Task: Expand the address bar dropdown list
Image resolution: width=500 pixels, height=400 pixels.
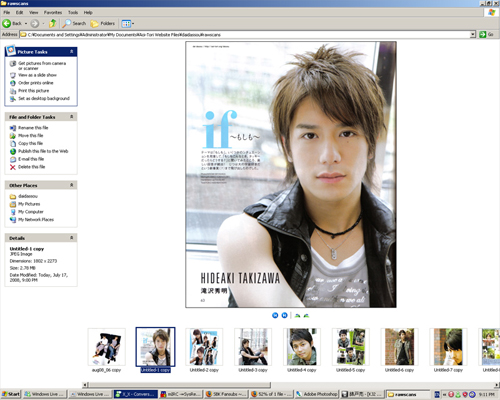Action: [x=473, y=34]
